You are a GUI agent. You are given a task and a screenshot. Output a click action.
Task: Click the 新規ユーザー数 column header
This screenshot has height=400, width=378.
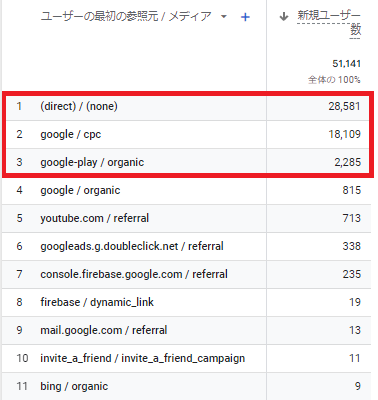tap(329, 22)
